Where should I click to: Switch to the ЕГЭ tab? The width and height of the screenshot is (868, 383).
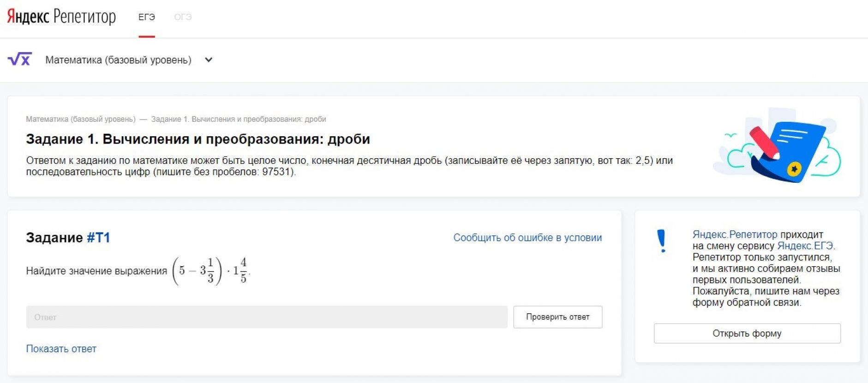(x=147, y=17)
